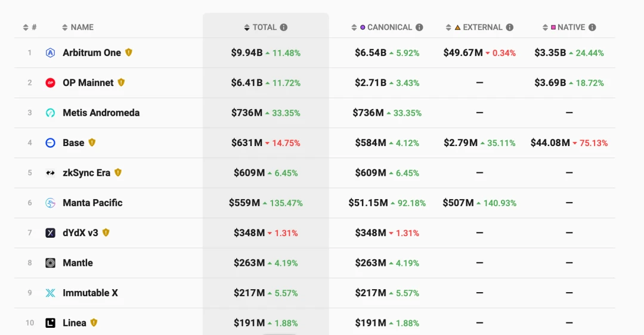Click the info icon beside CANONICAL header

[x=419, y=27]
